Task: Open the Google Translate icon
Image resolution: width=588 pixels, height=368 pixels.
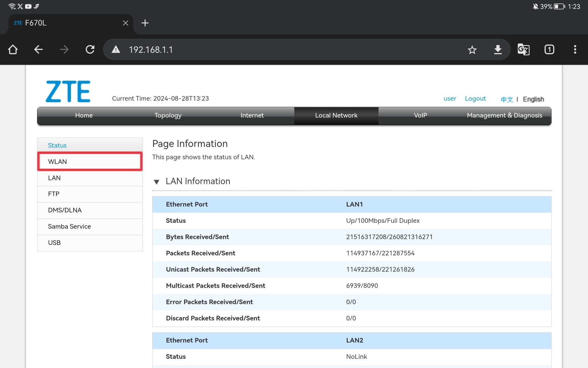Action: 523,49
